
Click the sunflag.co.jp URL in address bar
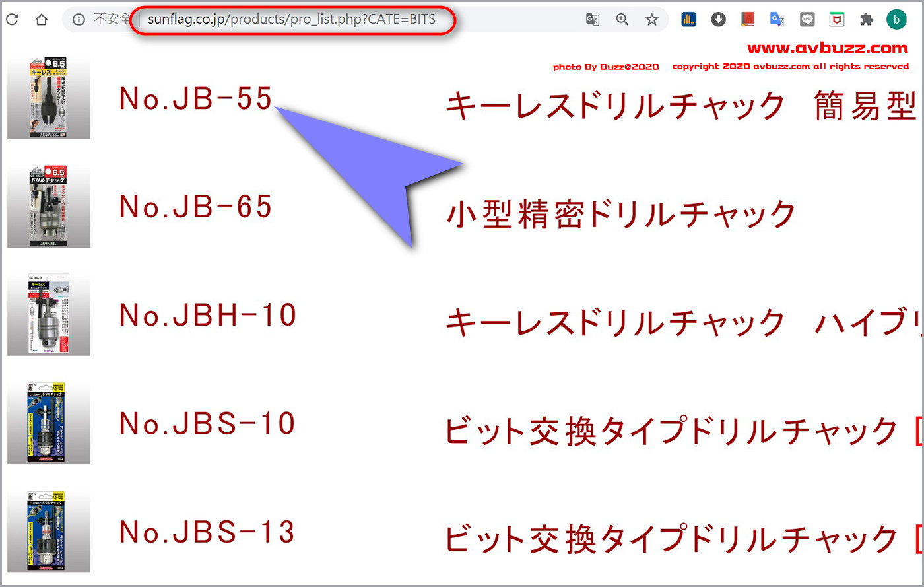pyautogui.click(x=291, y=20)
